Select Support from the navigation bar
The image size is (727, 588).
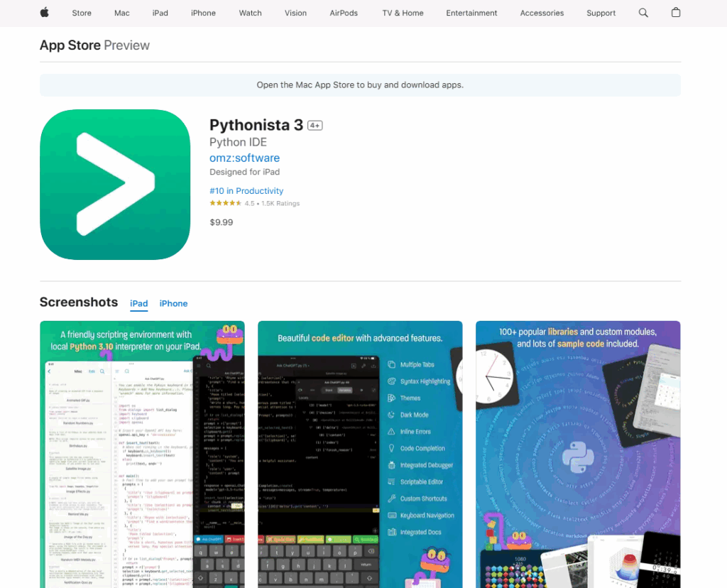coord(601,13)
